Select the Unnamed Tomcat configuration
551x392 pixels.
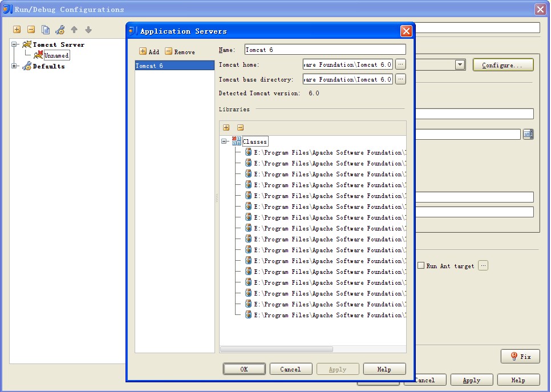[57, 55]
